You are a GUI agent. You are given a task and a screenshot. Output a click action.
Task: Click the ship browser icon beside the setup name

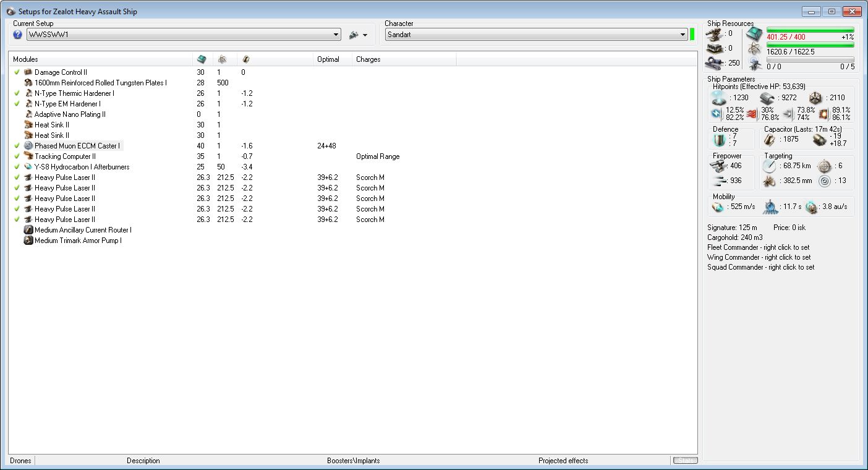pyautogui.click(x=354, y=35)
